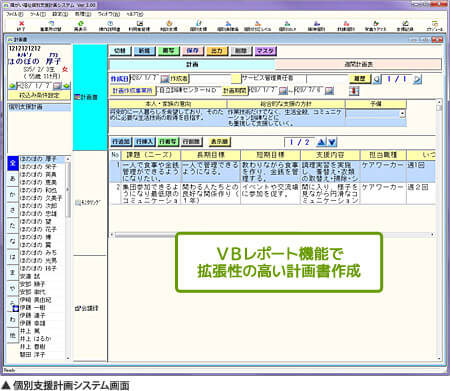Open the ファイル menu
This screenshot has width=450, height=391.
14,14
